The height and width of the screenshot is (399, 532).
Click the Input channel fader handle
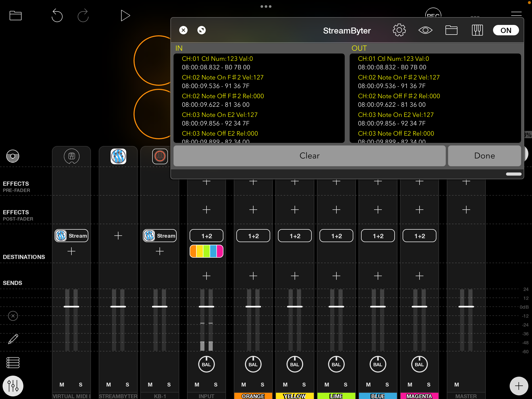pos(207,307)
